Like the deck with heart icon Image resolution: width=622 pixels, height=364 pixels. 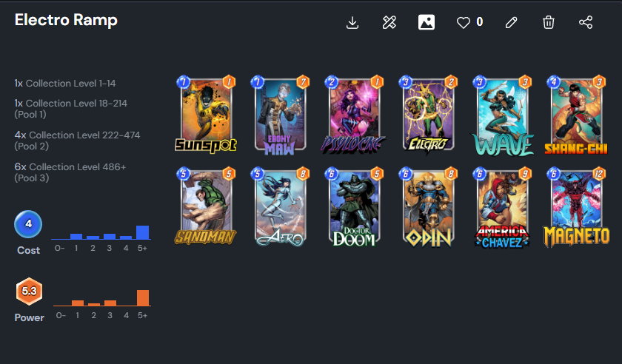tap(463, 23)
